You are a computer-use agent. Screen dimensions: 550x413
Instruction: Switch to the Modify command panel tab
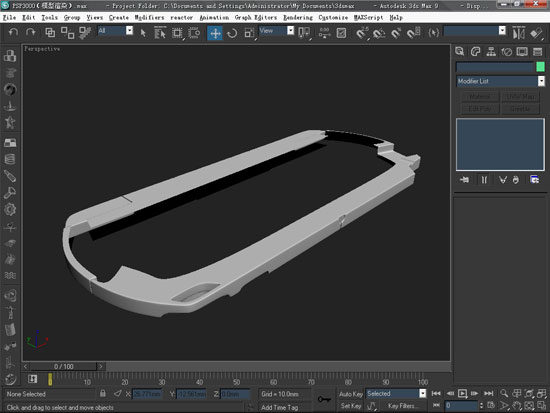coord(475,52)
